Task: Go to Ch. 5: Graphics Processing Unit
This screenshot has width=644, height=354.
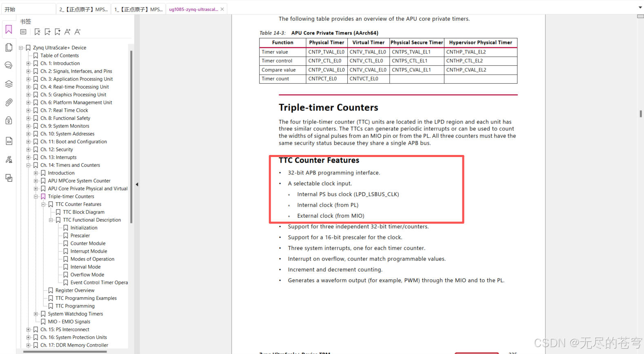Action: click(x=73, y=95)
